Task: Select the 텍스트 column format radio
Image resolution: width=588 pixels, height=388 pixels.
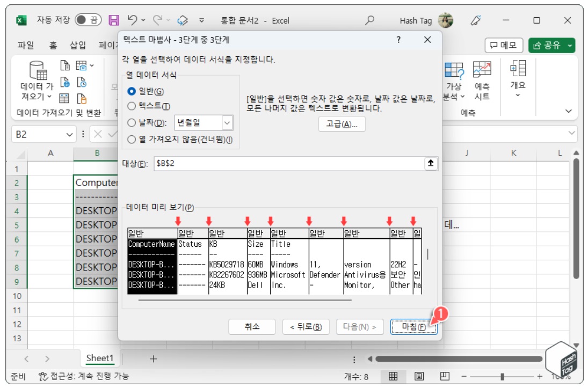Action: 132,106
